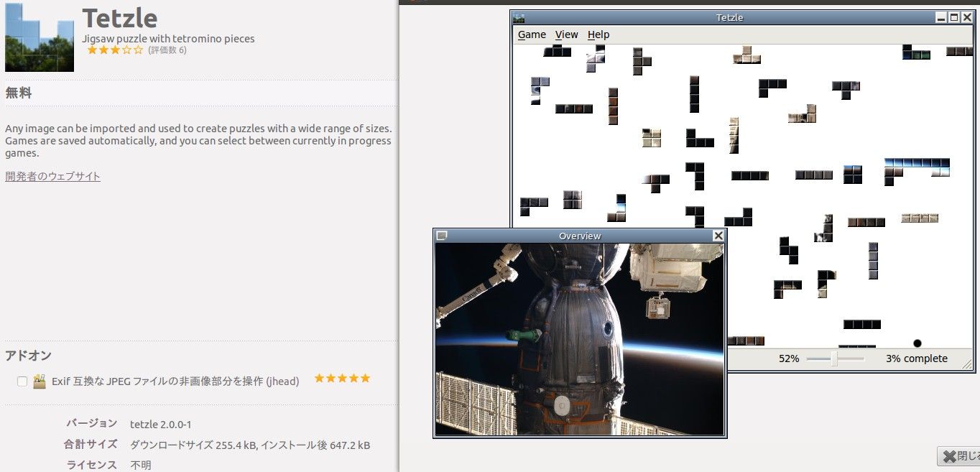Click the jhead add-on description text

pos(175,381)
